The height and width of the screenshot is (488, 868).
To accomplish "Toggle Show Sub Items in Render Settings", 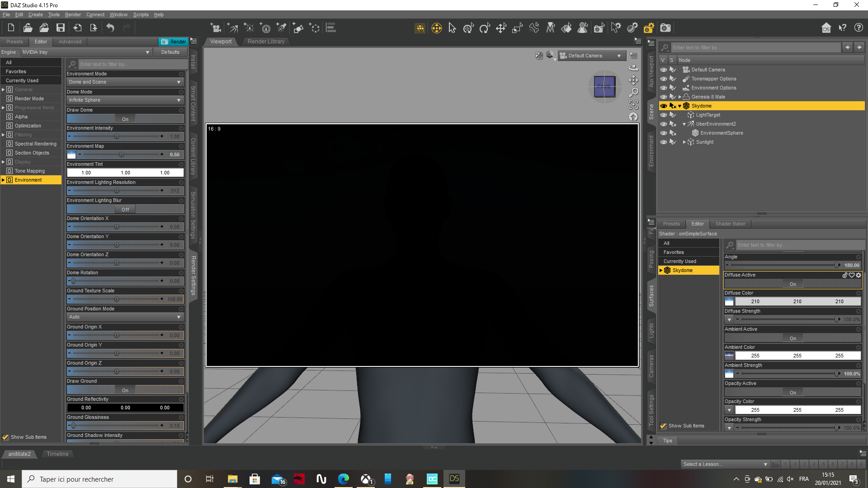I will 5,437.
